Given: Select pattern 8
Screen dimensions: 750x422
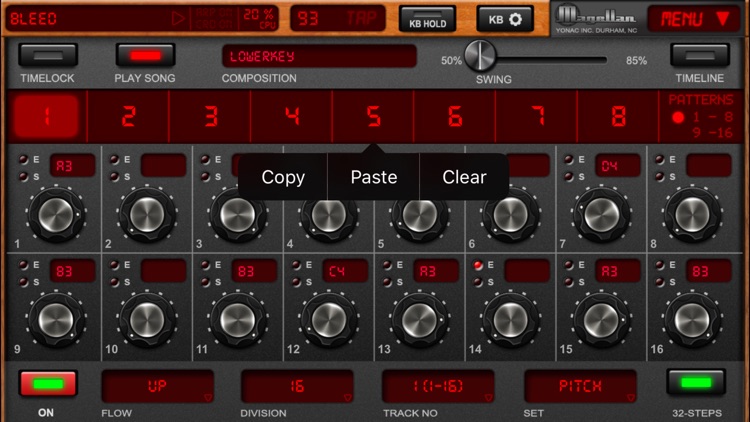Looking at the screenshot, I should pyautogui.click(x=618, y=116).
